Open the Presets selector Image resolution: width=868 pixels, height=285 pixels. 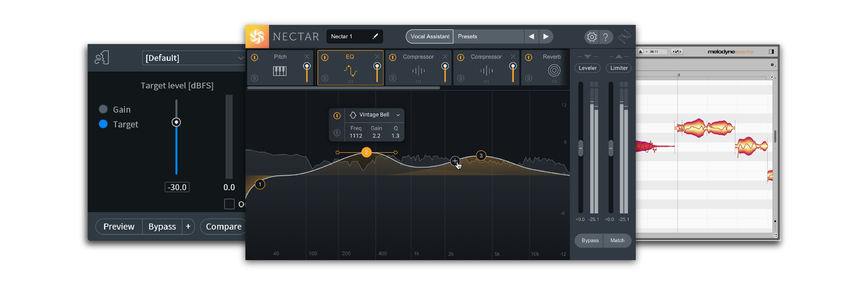pyautogui.click(x=488, y=36)
